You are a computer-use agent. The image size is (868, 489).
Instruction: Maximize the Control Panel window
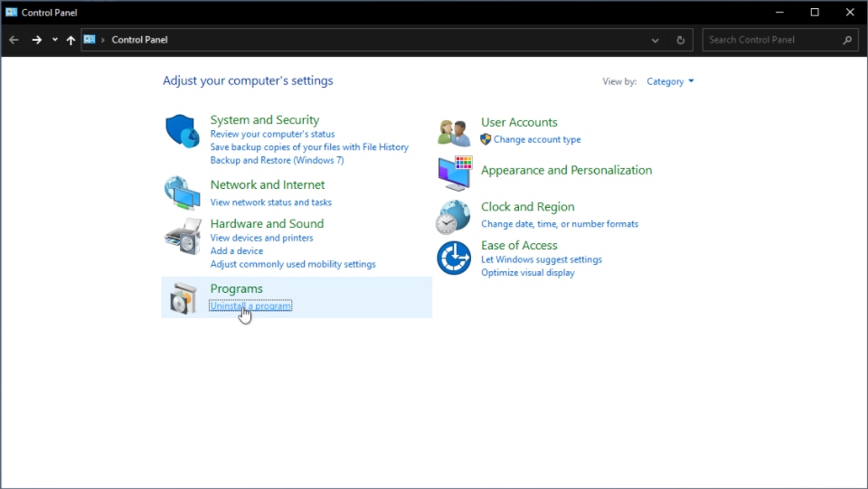point(815,12)
